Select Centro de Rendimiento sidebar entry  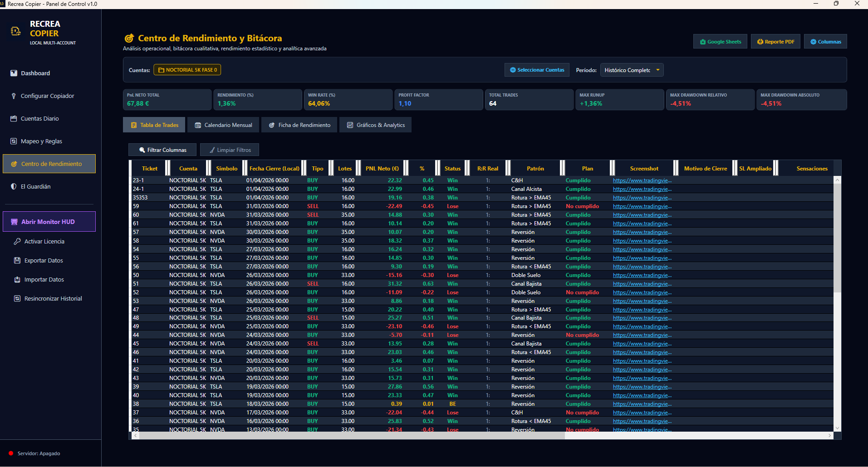coord(49,164)
